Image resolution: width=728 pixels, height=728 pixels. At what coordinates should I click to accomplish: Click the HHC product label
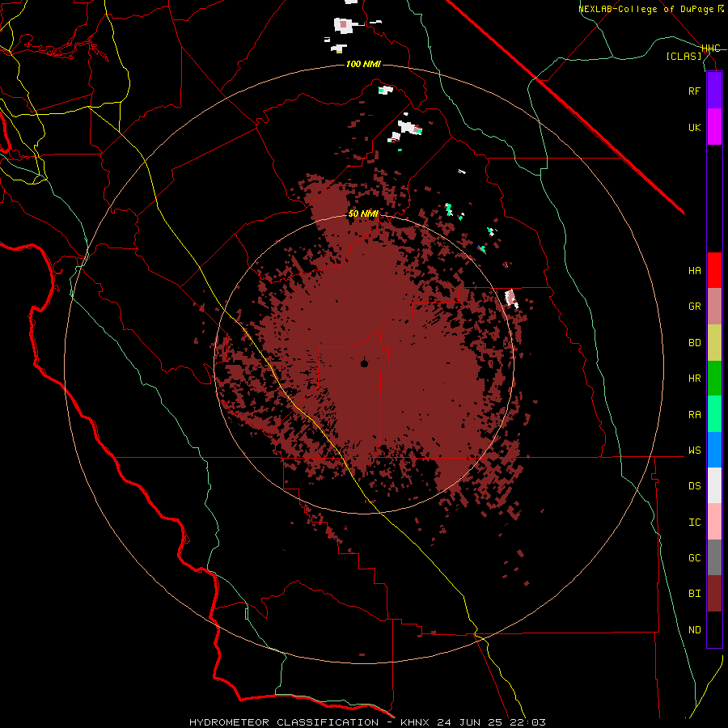tap(711, 49)
